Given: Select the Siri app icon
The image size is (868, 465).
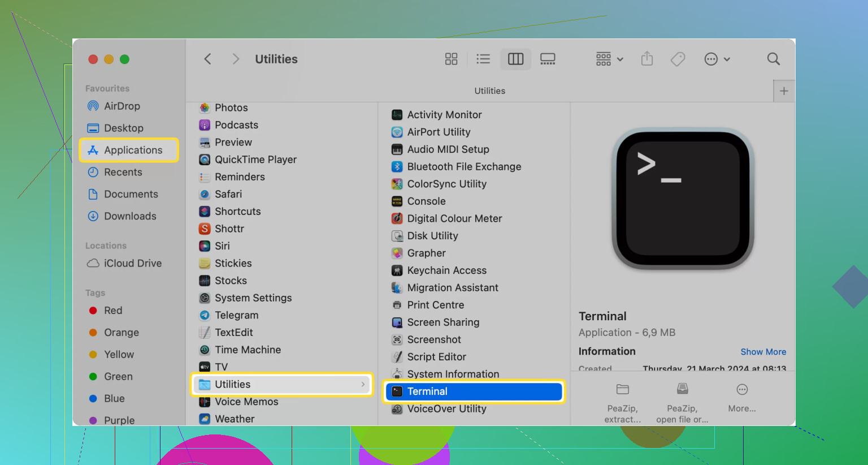Looking at the screenshot, I should (205, 246).
